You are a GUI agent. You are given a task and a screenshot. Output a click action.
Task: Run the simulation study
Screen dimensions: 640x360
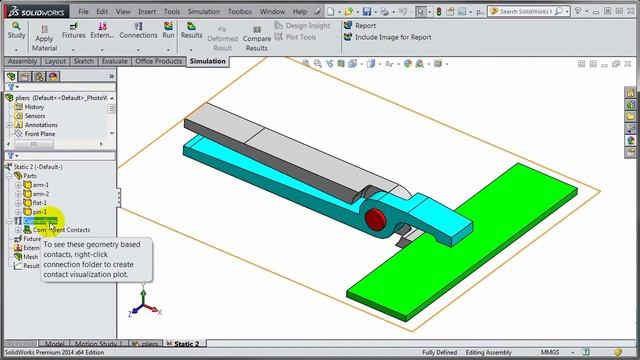click(168, 31)
